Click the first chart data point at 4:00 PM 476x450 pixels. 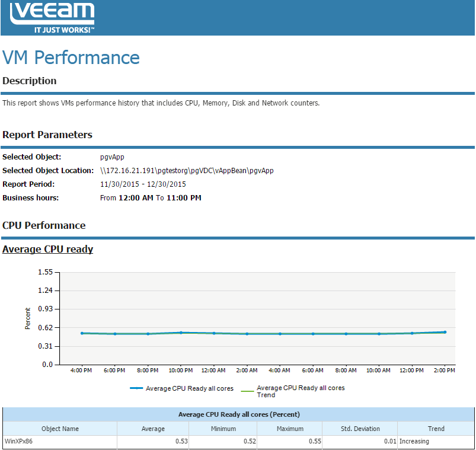point(82,333)
